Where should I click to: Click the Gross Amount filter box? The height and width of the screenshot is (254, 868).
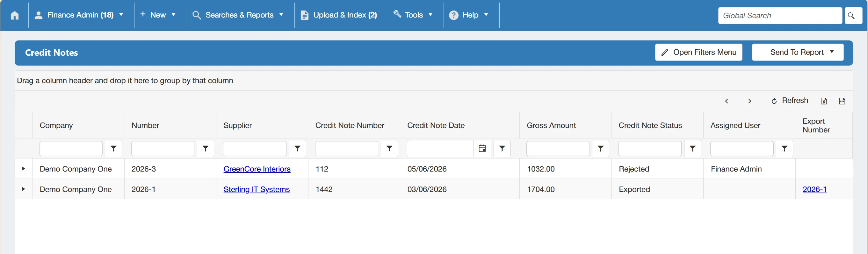(x=558, y=148)
